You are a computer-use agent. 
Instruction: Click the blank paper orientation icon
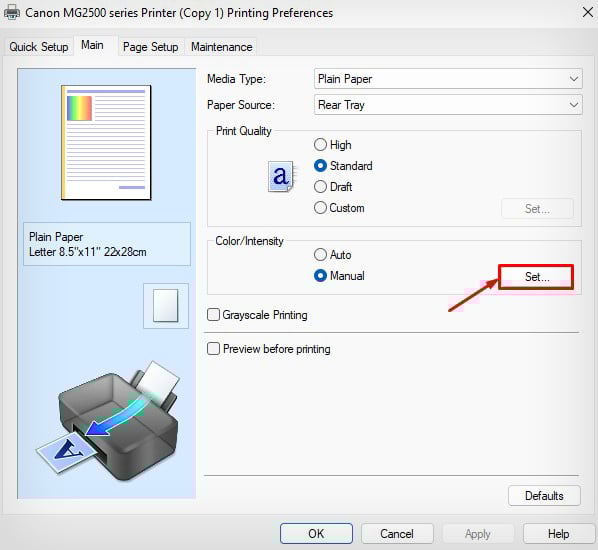(x=166, y=306)
